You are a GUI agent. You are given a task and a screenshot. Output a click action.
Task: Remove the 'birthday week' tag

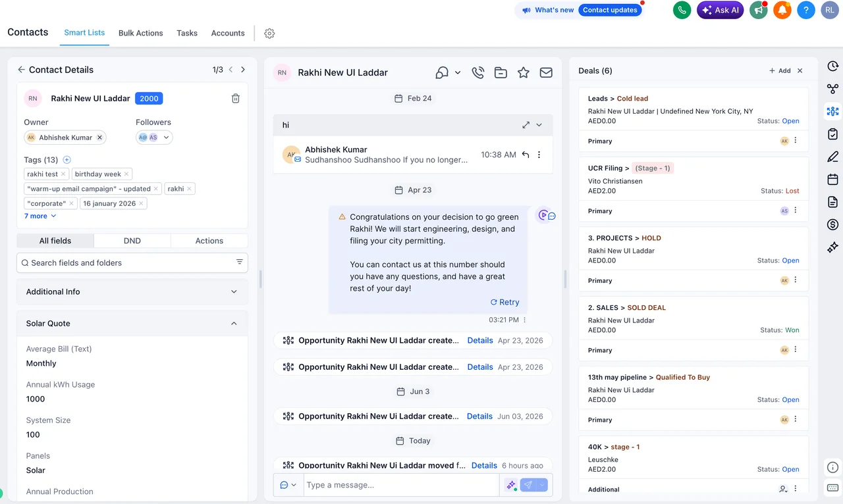pyautogui.click(x=126, y=174)
